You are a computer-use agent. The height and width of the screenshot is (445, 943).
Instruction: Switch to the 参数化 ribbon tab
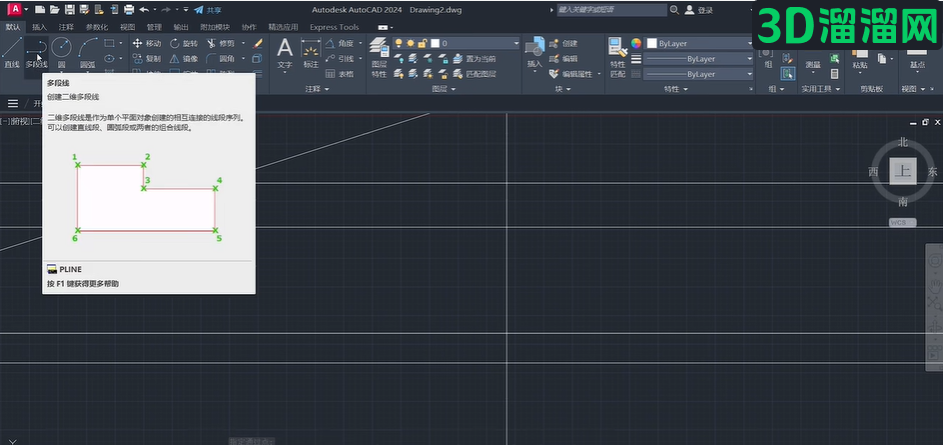(x=97, y=27)
